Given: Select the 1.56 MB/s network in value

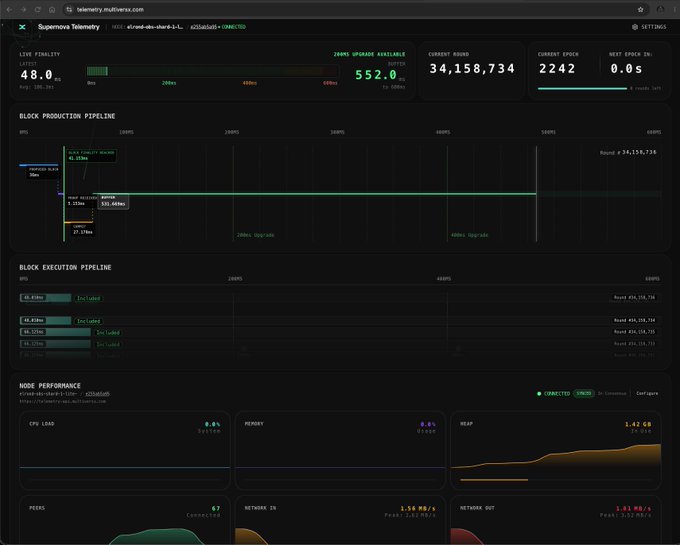Looking at the screenshot, I should tap(418, 508).
